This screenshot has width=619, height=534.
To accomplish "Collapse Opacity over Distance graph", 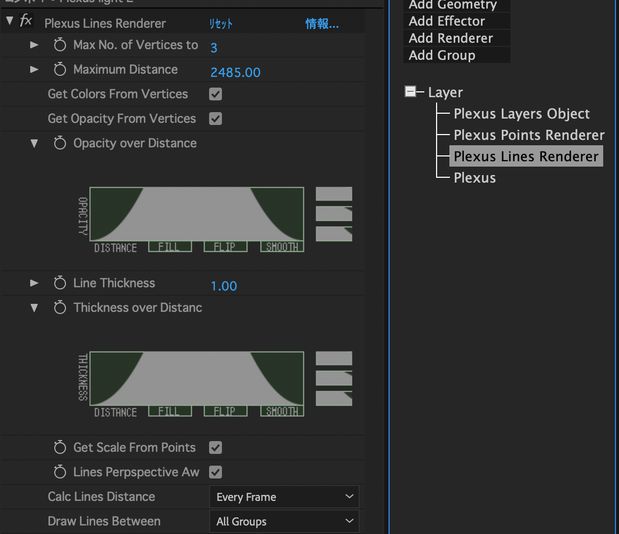I will click(x=34, y=143).
